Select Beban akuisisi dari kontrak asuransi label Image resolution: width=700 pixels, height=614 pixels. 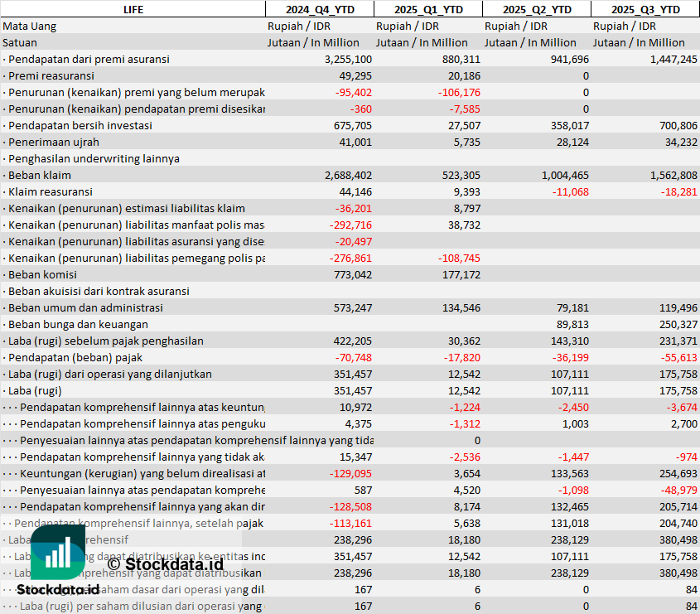point(99,291)
